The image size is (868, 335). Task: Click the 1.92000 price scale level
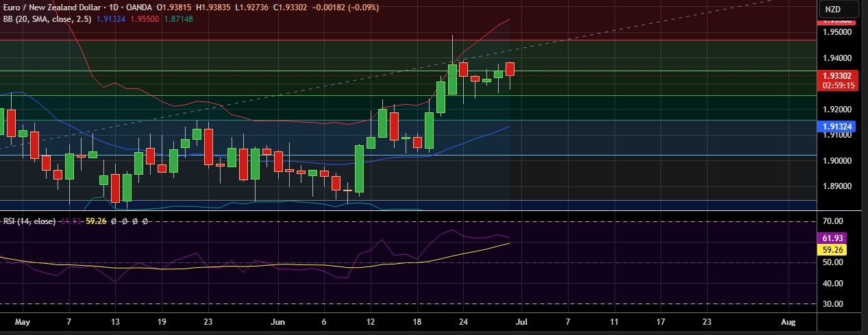(837, 109)
